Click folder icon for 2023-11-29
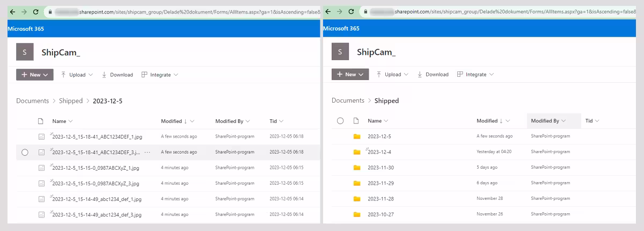This screenshot has height=231, width=644. [x=357, y=183]
